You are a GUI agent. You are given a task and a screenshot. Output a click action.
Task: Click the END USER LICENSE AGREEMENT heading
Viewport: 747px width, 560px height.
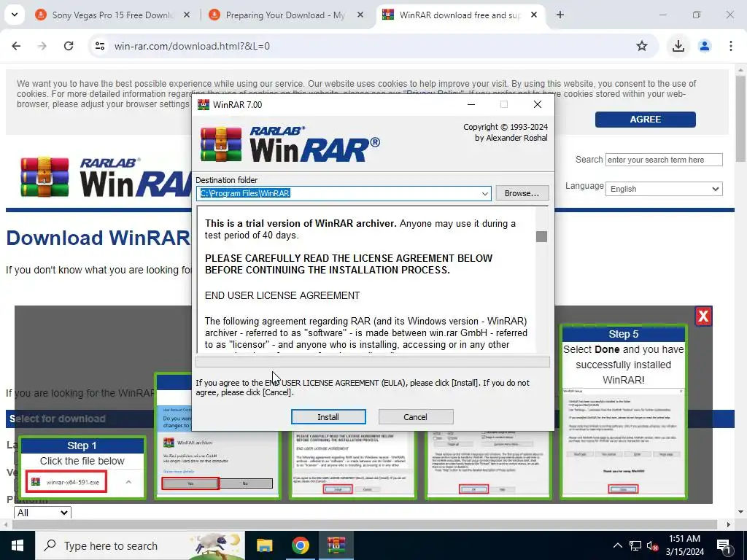[282, 296]
